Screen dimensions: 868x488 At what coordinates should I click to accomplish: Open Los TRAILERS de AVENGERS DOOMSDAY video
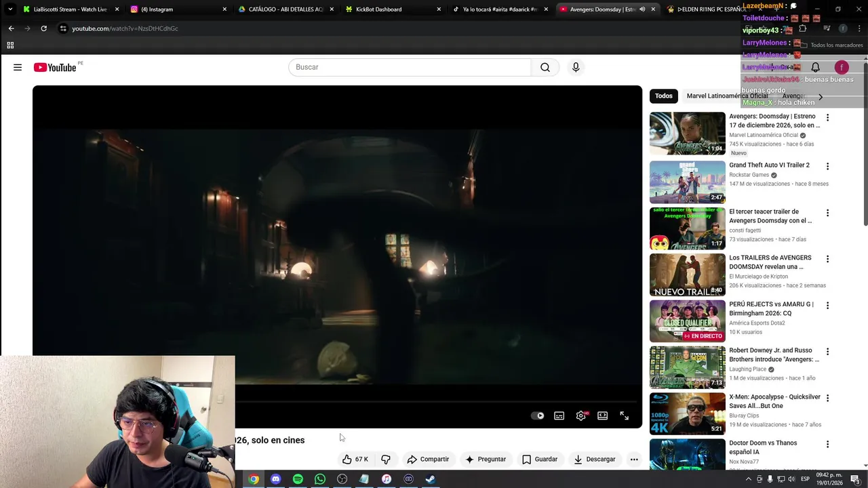coord(688,275)
